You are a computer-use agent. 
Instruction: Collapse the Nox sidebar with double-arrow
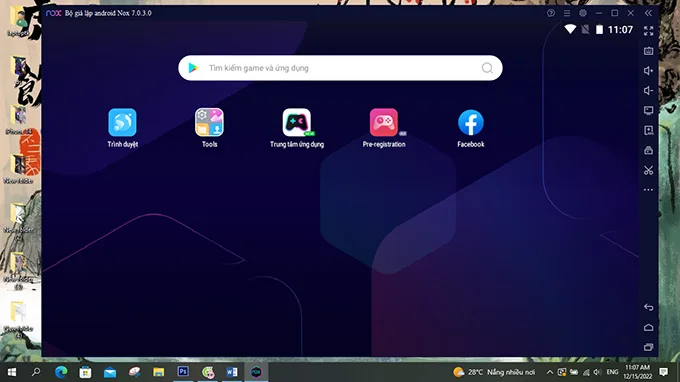(648, 13)
